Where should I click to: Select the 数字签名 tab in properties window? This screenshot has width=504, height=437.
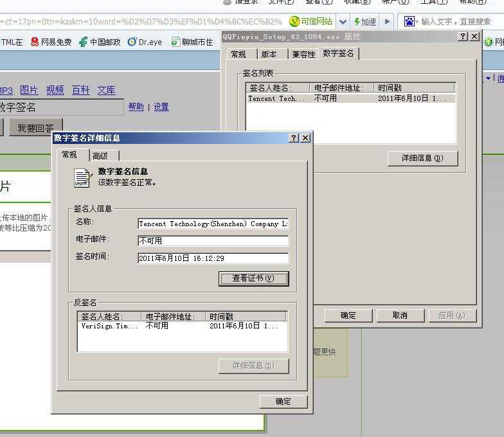338,53
